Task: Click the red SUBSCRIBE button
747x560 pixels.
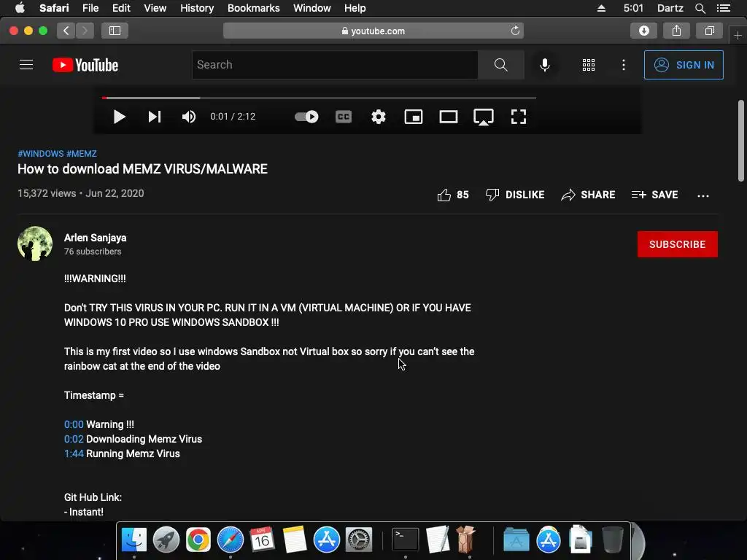Action: click(678, 244)
